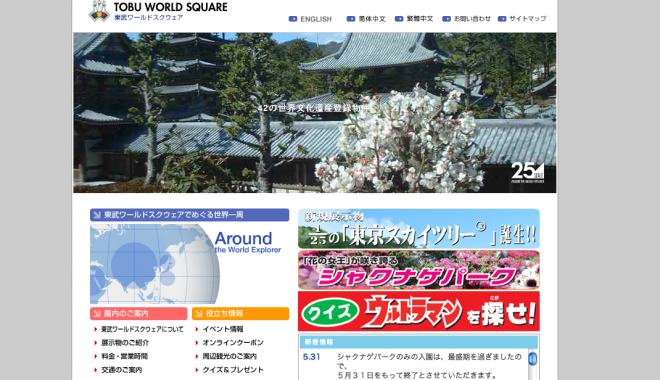
Task: Click the 42の世界文化遺産登録物件 caption
Action: [314, 108]
